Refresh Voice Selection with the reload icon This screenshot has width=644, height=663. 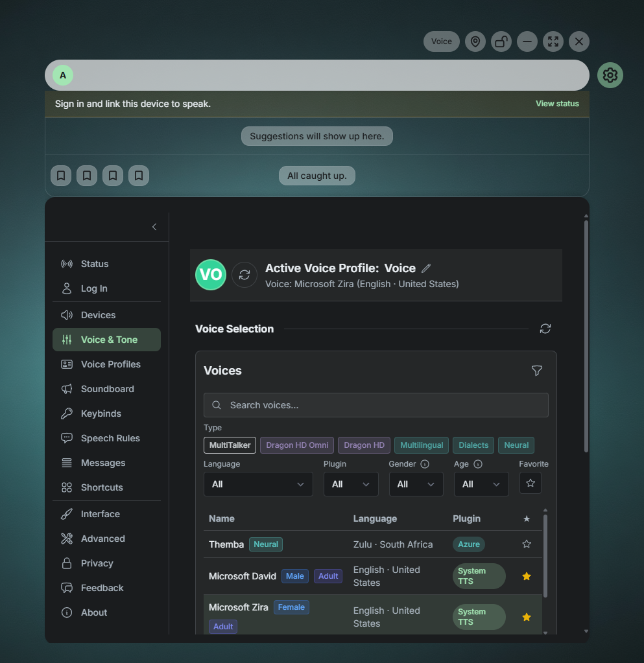(x=545, y=329)
